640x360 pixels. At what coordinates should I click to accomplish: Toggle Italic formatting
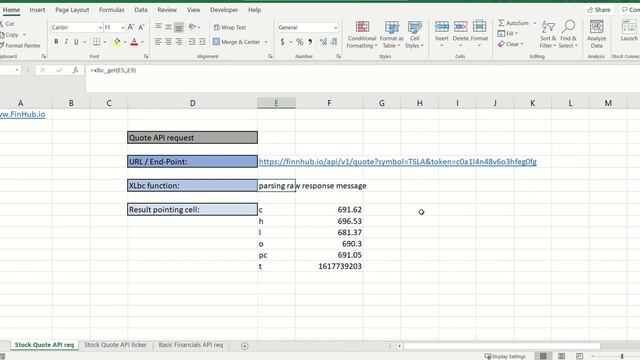[66, 42]
